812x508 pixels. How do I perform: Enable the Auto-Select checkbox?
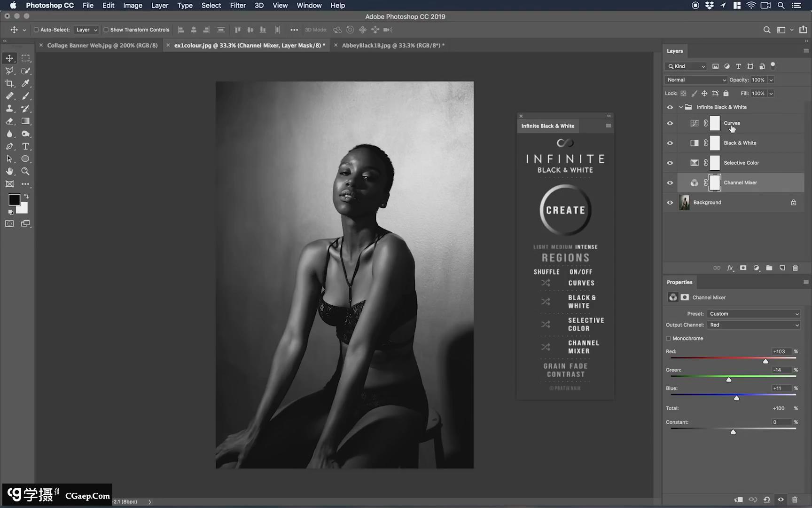coord(36,30)
